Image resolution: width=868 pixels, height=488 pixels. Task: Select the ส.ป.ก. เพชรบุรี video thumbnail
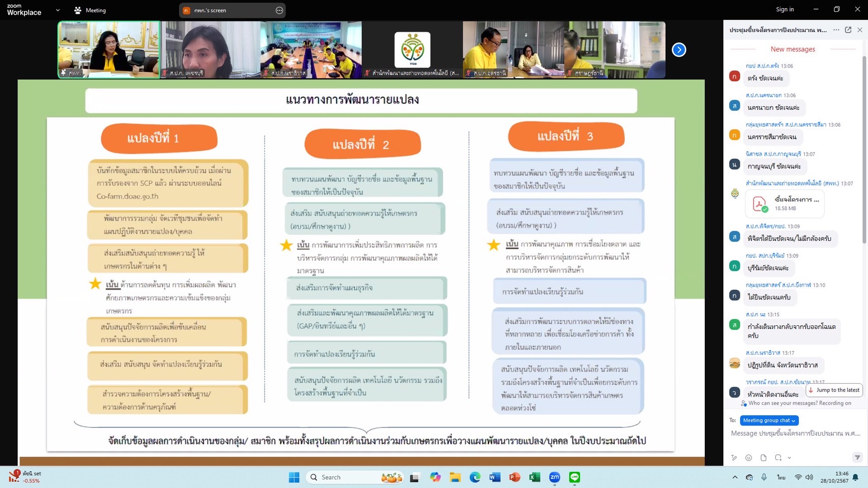coord(210,50)
